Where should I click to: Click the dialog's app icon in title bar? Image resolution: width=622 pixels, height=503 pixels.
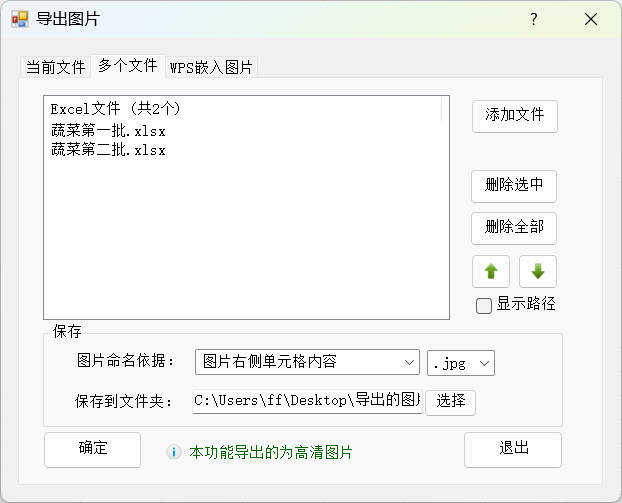20,19
